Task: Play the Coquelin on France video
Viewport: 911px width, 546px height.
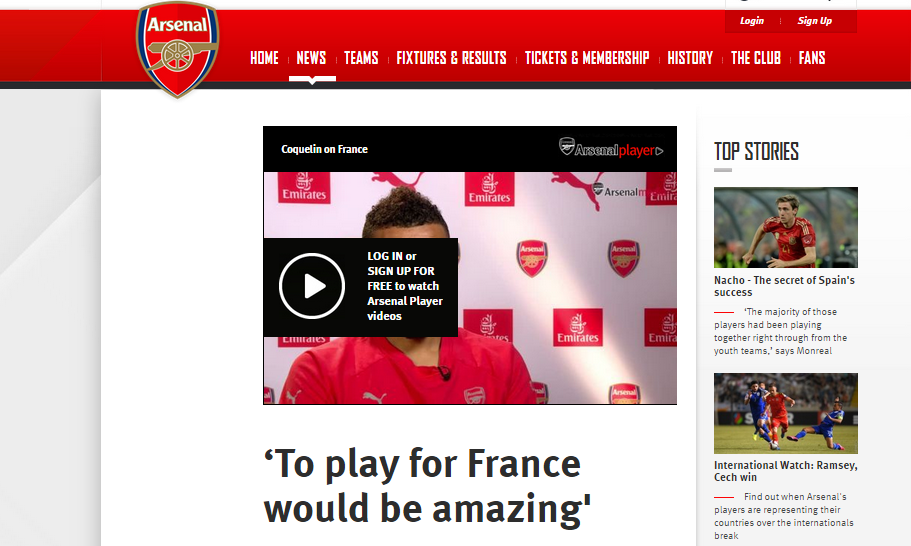Action: pyautogui.click(x=312, y=286)
